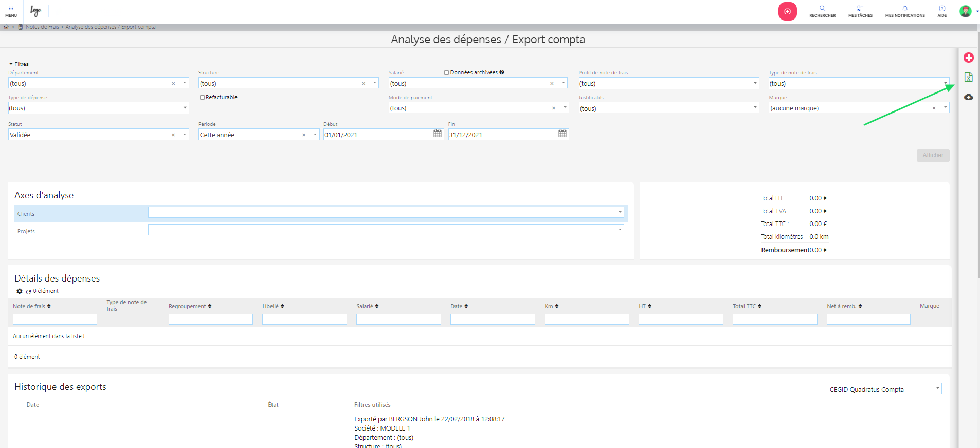This screenshot has height=448, width=980.
Task: Open the calendar picker for Fin date
Action: pyautogui.click(x=562, y=134)
